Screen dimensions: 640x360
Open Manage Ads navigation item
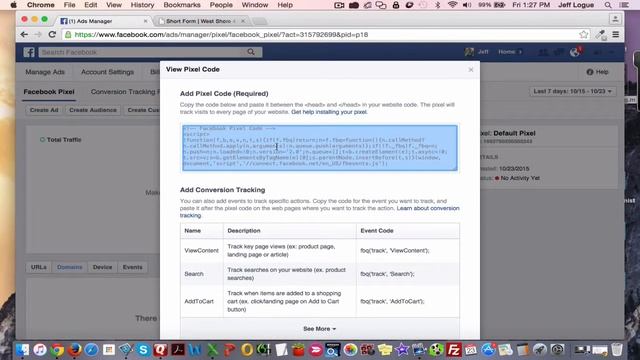click(45, 72)
